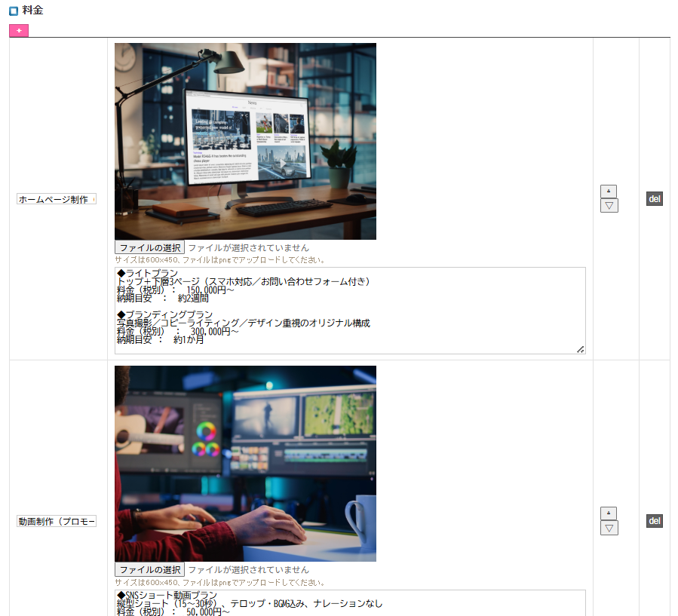Move the ホームページ制作 row down
The image size is (678, 616).
point(609,206)
